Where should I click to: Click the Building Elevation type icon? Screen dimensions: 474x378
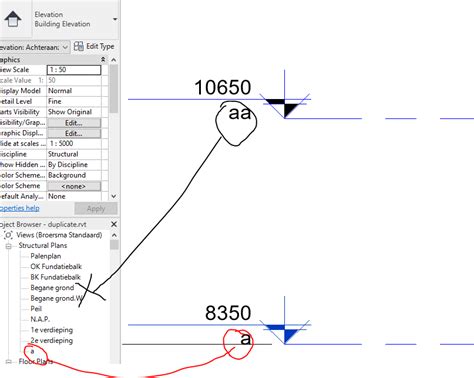(x=13, y=19)
